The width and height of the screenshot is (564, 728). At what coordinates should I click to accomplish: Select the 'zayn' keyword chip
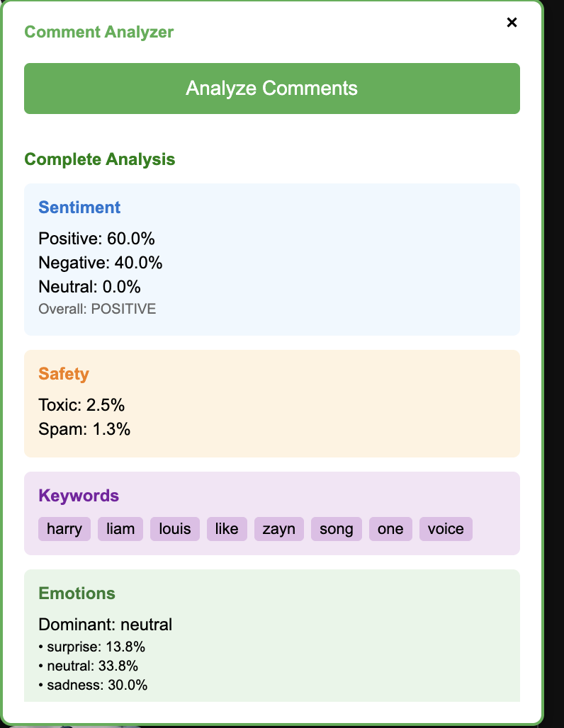click(x=278, y=528)
